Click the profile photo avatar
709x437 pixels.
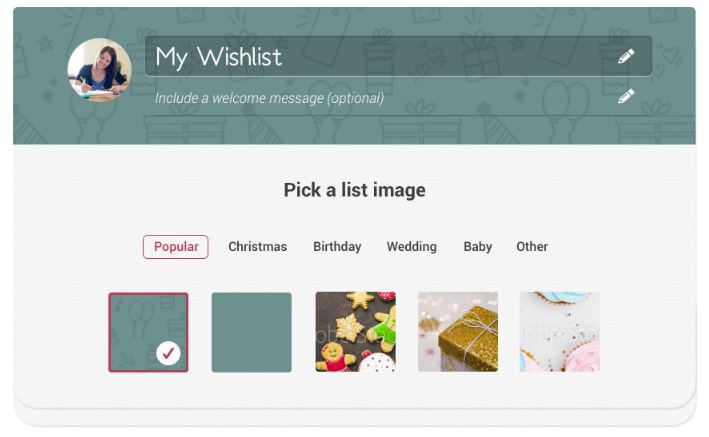tap(99, 70)
